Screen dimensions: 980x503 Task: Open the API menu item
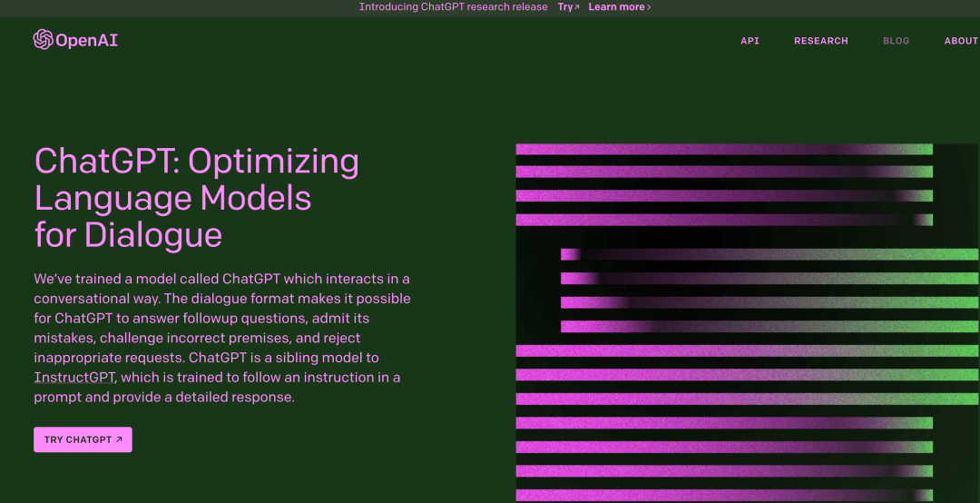click(750, 41)
